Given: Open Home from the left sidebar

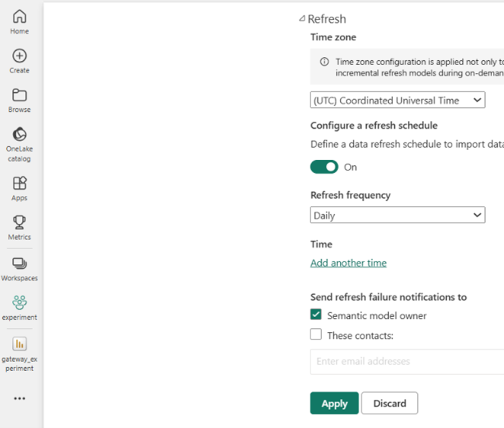Looking at the screenshot, I should [x=19, y=22].
